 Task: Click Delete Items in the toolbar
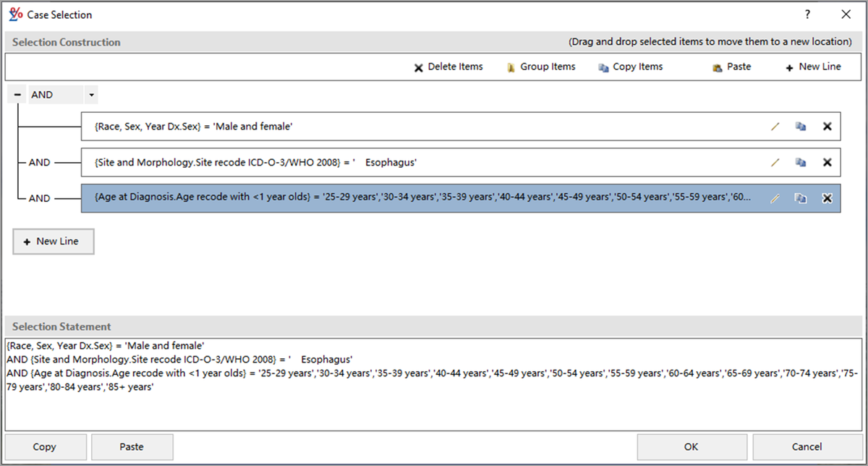pyautogui.click(x=448, y=67)
